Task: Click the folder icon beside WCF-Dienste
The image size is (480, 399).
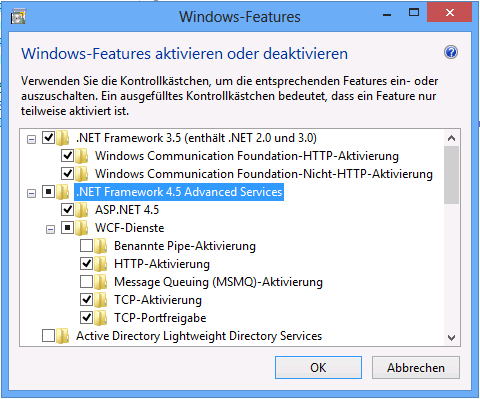Action: 82,228
